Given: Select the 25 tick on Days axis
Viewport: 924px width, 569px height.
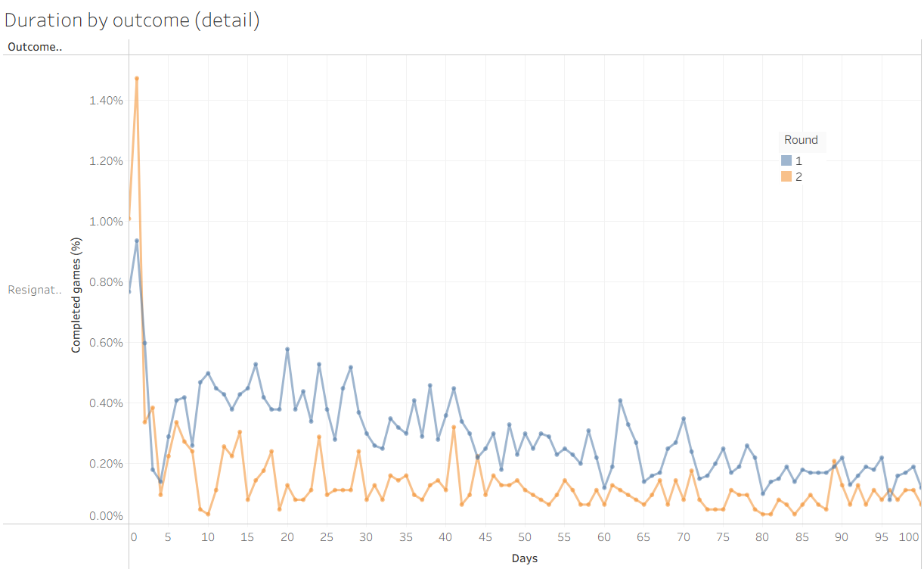Looking at the screenshot, I should [x=327, y=537].
